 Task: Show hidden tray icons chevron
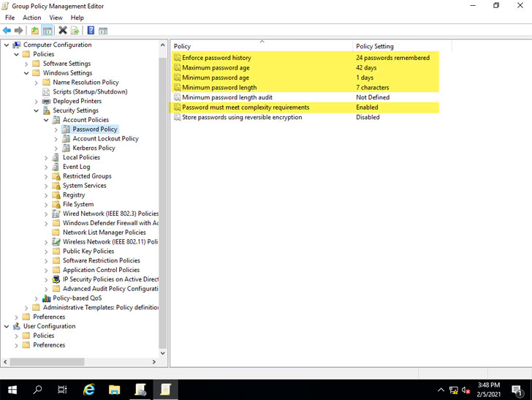pyautogui.click(x=441, y=390)
